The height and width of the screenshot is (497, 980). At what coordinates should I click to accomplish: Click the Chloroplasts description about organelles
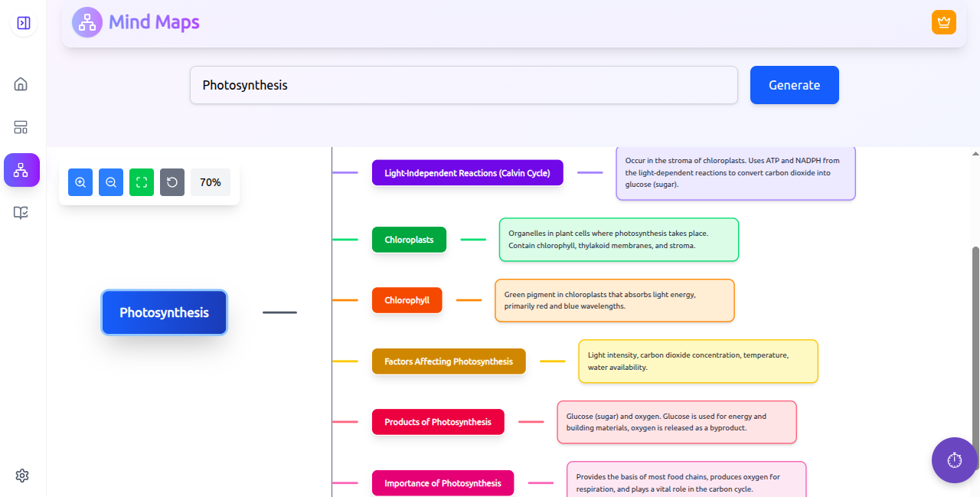coord(619,240)
